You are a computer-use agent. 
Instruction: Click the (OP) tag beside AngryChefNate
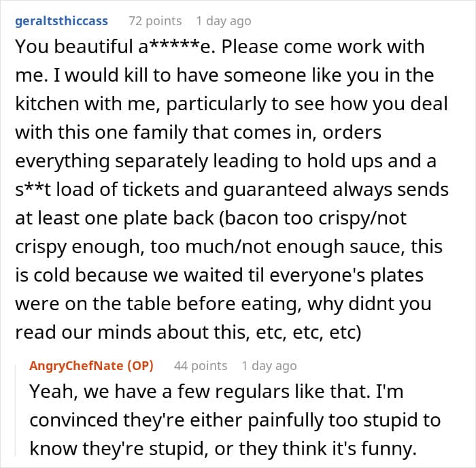point(136,365)
